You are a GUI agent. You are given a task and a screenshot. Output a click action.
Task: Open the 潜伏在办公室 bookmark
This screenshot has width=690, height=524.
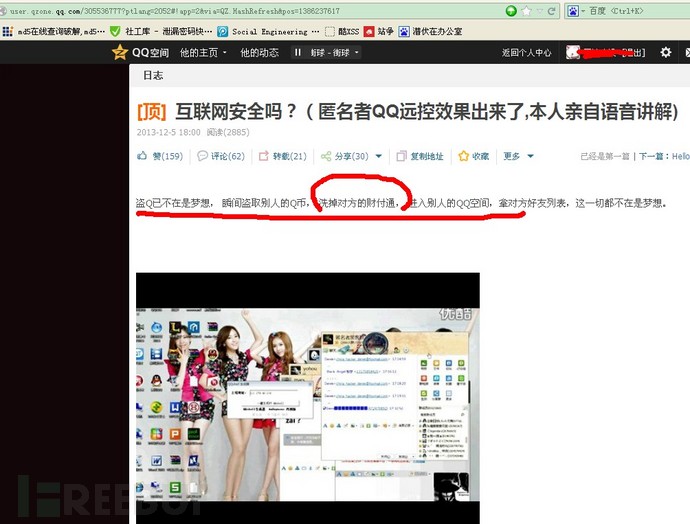pos(430,31)
